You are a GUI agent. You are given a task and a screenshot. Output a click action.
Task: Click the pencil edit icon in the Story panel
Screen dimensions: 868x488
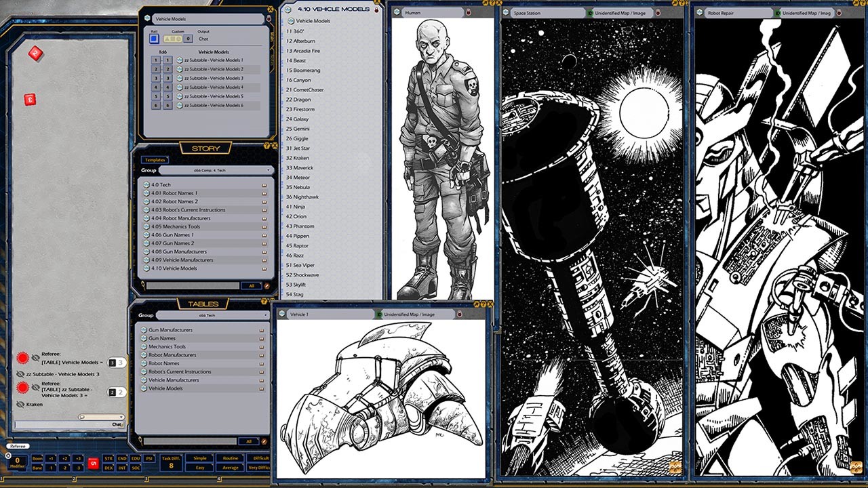click(267, 285)
